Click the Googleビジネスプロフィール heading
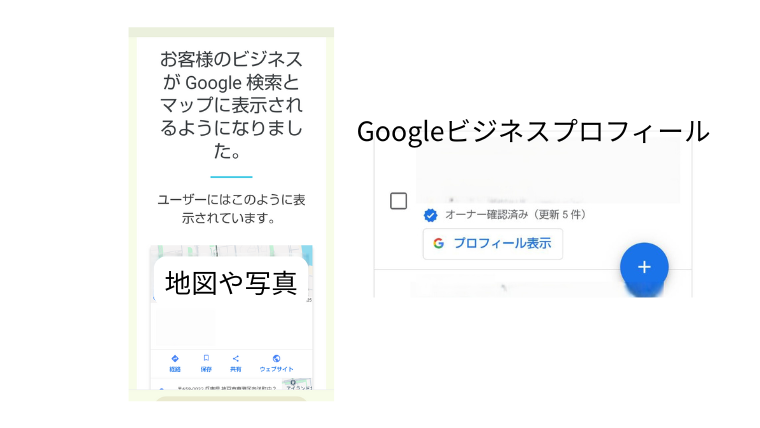This screenshot has width=760, height=428. (533, 131)
